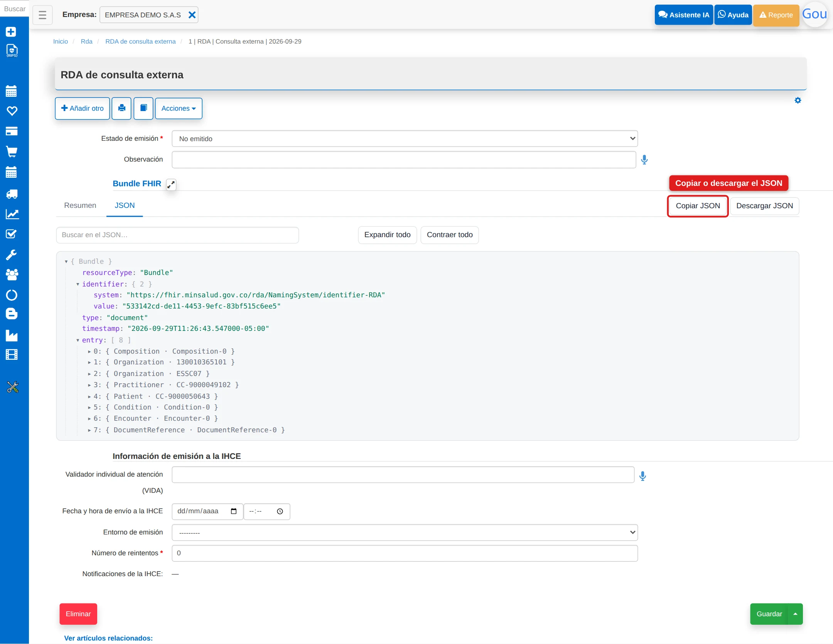Viewport: 833px width, 644px height.
Task: Click the circular refresh sidebar icon
Action: click(12, 295)
